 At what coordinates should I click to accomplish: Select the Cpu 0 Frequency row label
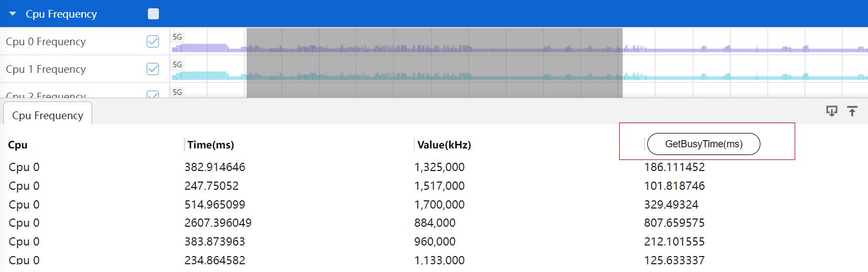pyautogui.click(x=46, y=41)
